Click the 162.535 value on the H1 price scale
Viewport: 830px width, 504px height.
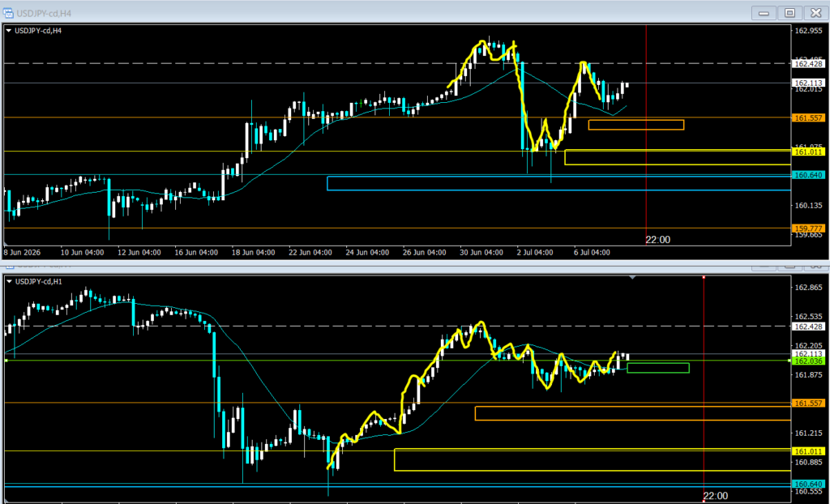coord(808,317)
